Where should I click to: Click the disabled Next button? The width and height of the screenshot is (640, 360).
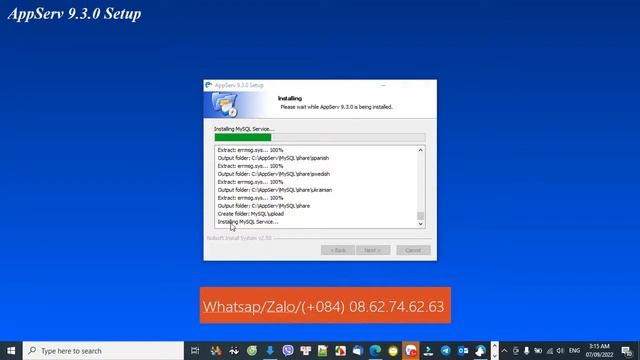[x=373, y=250]
